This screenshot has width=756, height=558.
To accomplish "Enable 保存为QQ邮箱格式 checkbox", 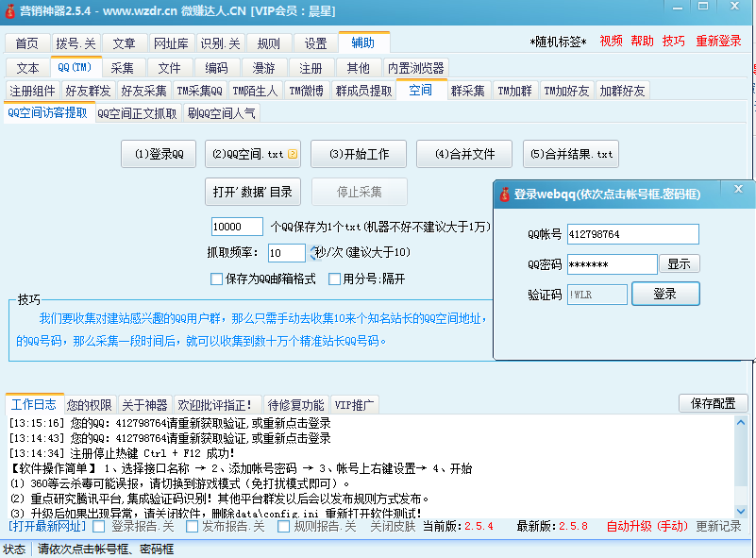I will (x=216, y=279).
